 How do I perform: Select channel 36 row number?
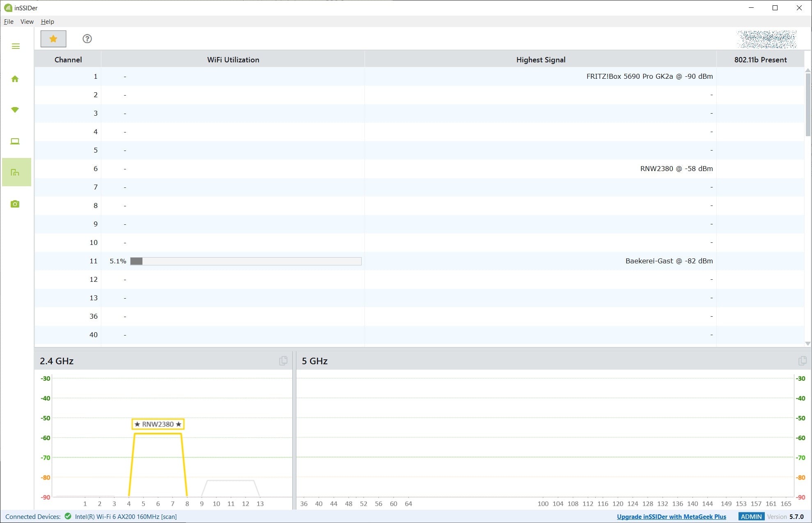pos(94,316)
